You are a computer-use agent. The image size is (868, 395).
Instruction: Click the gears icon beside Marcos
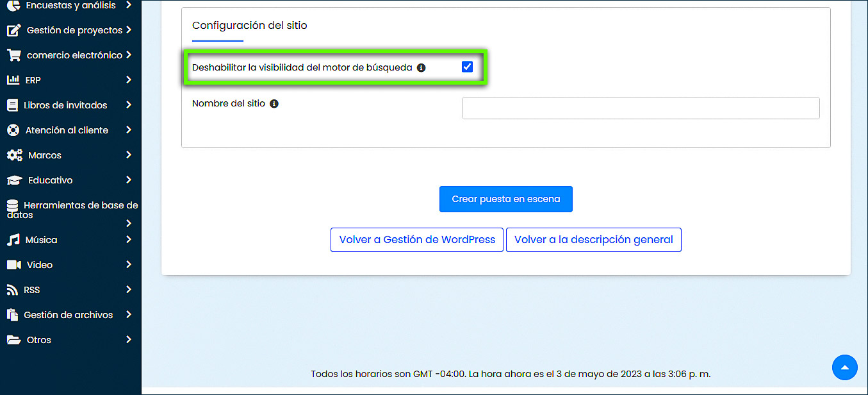(14, 155)
